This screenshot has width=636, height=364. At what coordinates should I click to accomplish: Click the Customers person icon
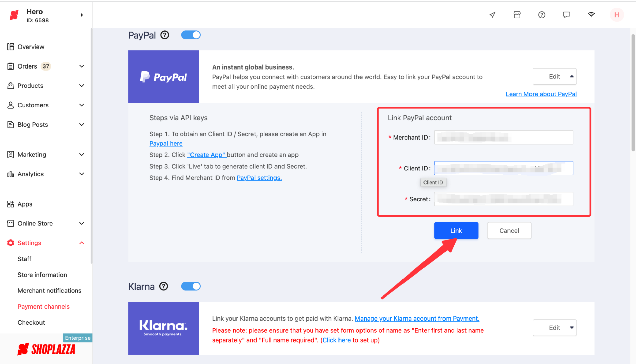pos(10,105)
